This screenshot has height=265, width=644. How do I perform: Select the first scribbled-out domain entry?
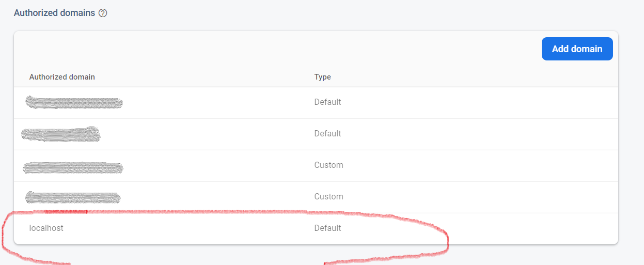click(74, 102)
